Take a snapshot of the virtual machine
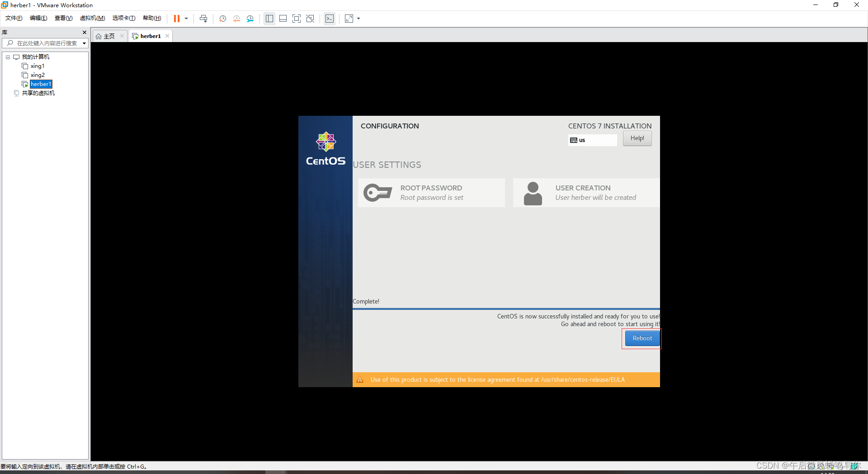Viewport: 868px width, 474px height. pos(223,19)
